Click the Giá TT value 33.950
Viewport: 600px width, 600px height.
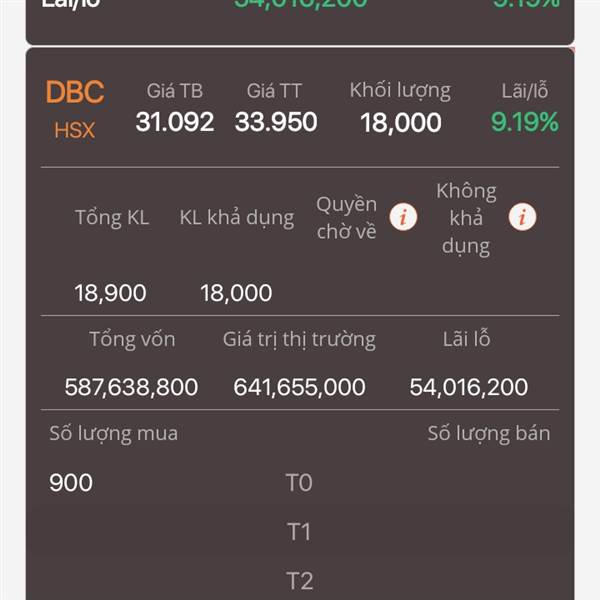pyautogui.click(x=276, y=122)
